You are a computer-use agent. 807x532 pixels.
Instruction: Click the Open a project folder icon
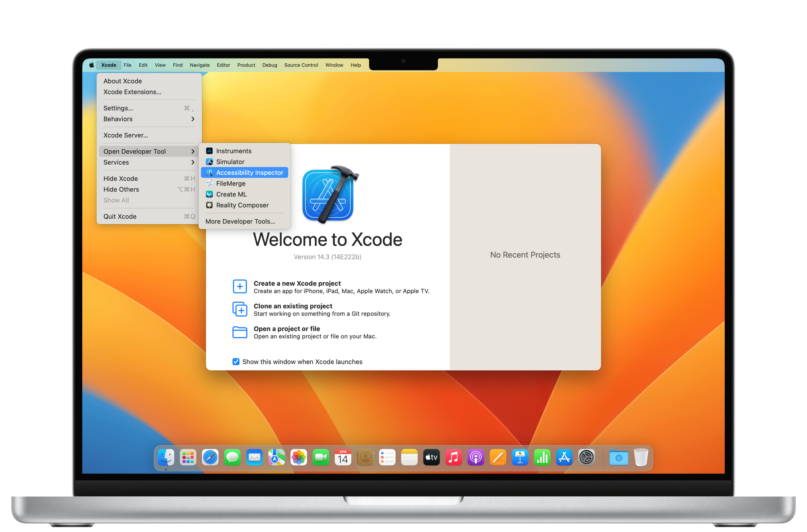(x=240, y=332)
